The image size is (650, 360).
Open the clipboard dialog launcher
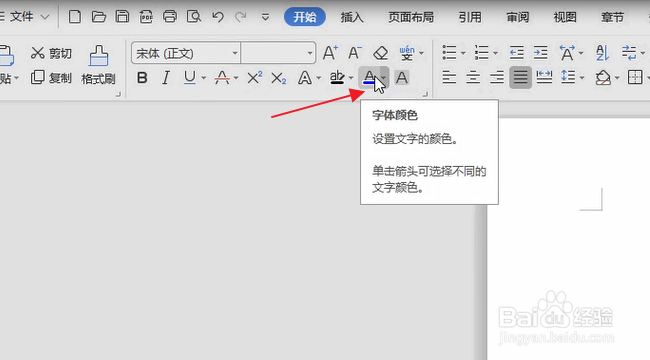(118, 95)
